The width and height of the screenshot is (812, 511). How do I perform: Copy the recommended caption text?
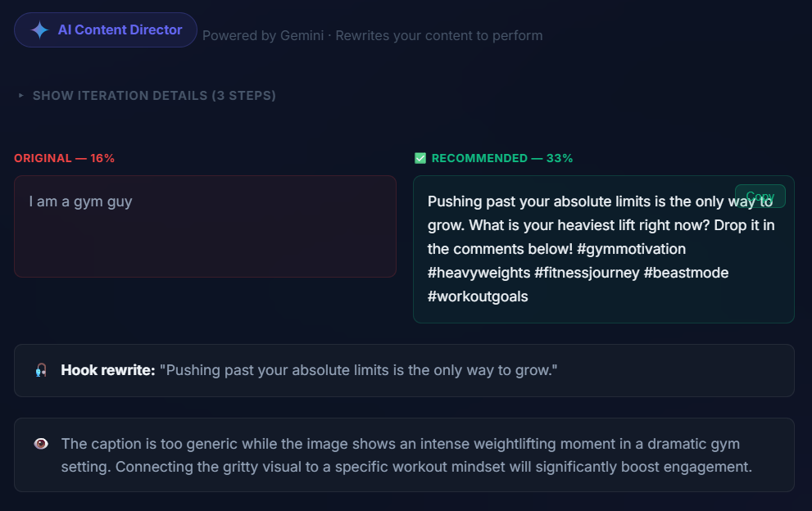pos(760,197)
